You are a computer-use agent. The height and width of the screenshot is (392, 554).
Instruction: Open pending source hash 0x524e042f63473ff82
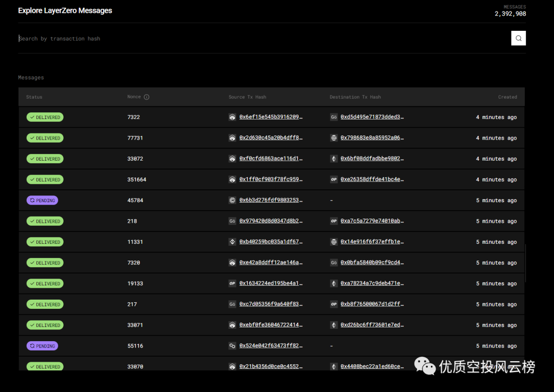coord(271,346)
